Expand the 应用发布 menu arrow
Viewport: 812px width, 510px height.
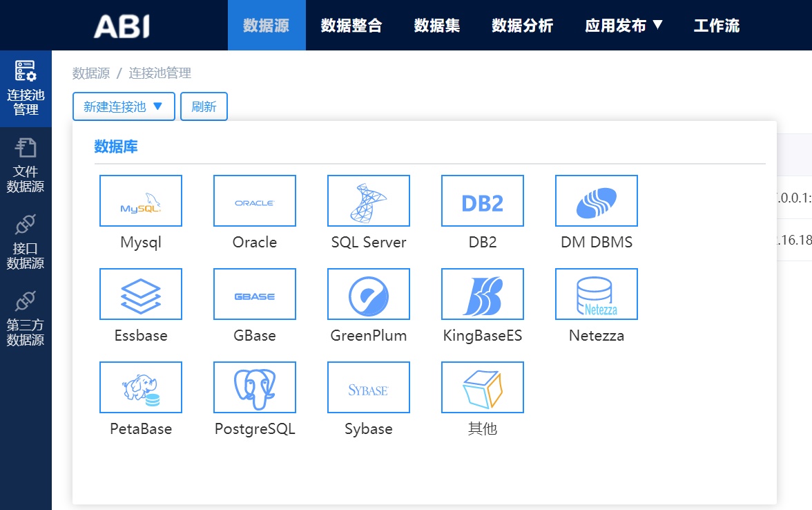point(657,24)
